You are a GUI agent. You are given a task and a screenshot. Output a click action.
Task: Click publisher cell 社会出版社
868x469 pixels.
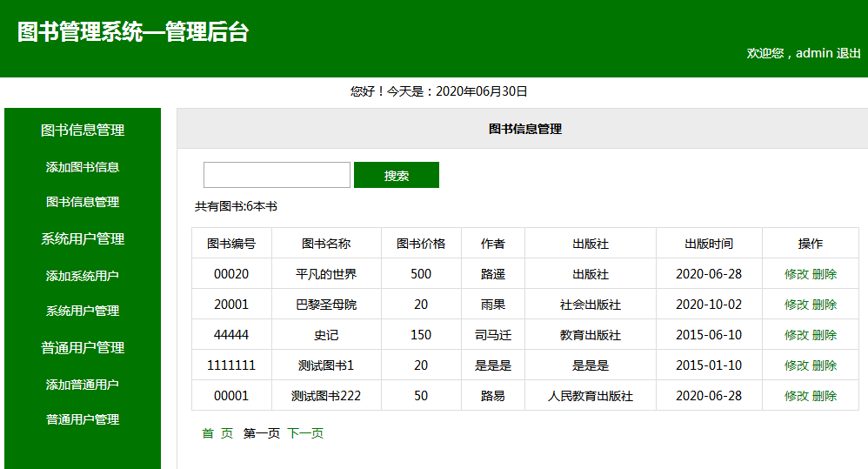590,305
